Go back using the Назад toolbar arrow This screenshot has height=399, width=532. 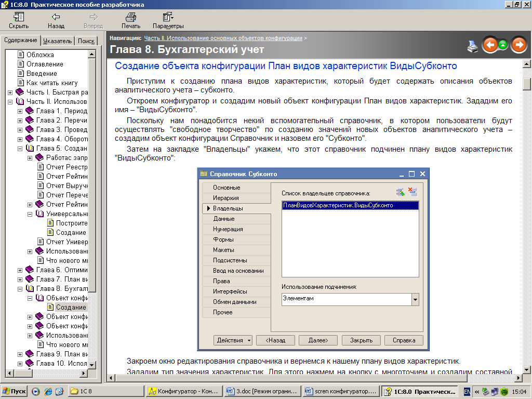click(56, 17)
